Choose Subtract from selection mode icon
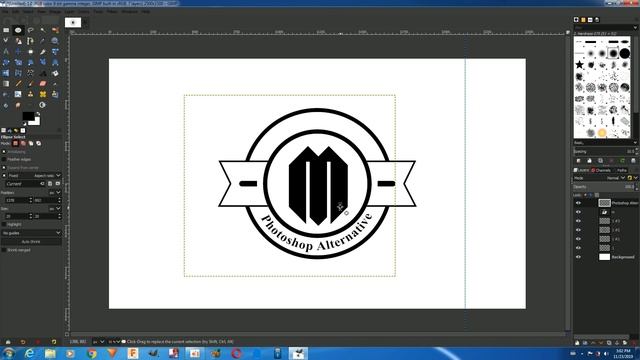 tap(31, 143)
